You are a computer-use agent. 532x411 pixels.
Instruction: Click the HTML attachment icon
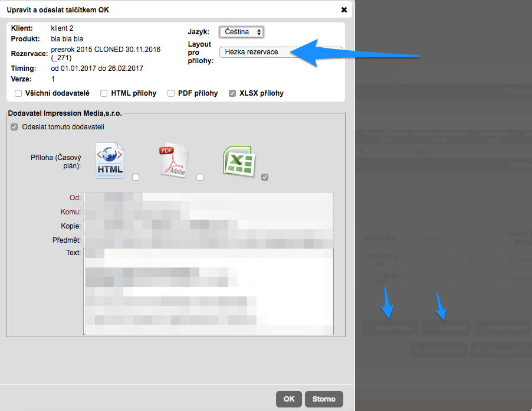coord(110,160)
